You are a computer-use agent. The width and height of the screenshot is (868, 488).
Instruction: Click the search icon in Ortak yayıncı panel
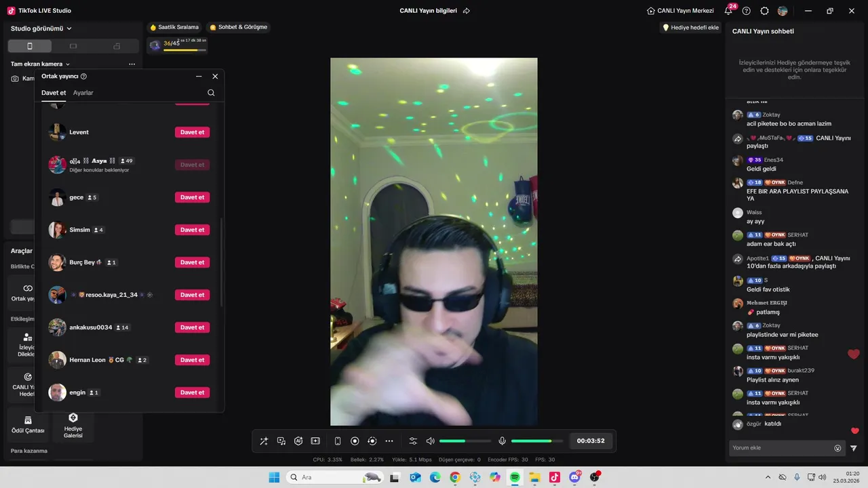click(211, 93)
